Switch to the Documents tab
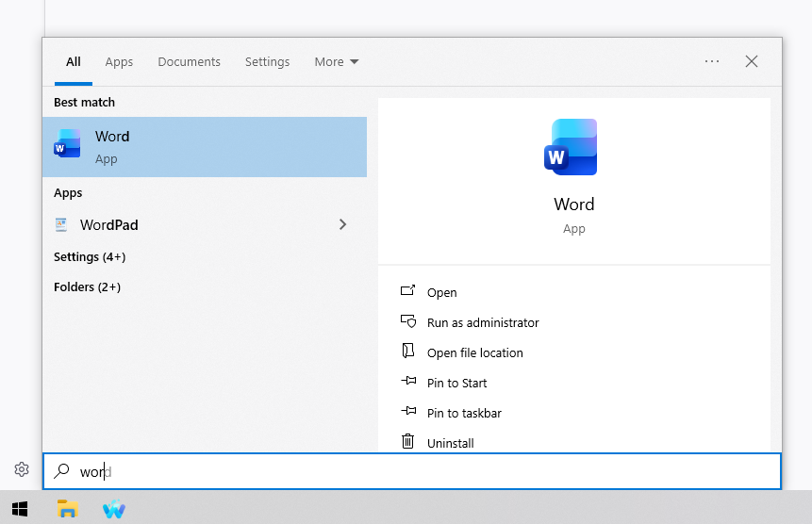Viewport: 812px width, 524px height. (189, 61)
